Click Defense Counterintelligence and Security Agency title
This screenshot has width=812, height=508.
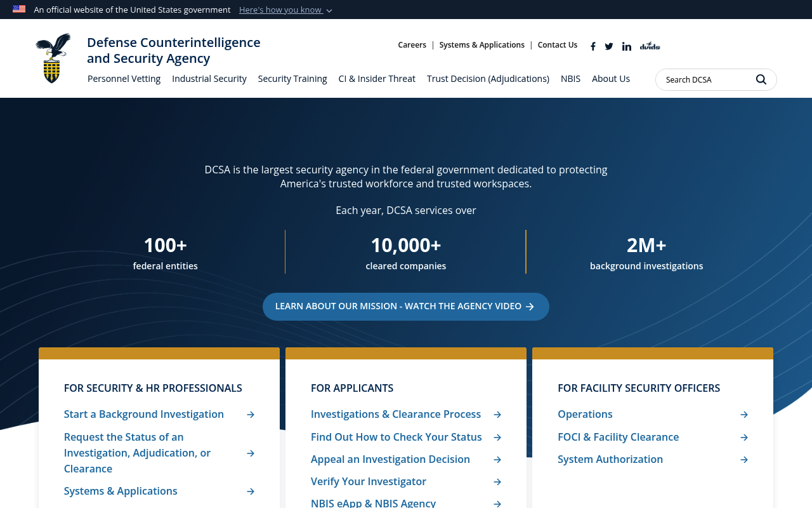click(174, 51)
